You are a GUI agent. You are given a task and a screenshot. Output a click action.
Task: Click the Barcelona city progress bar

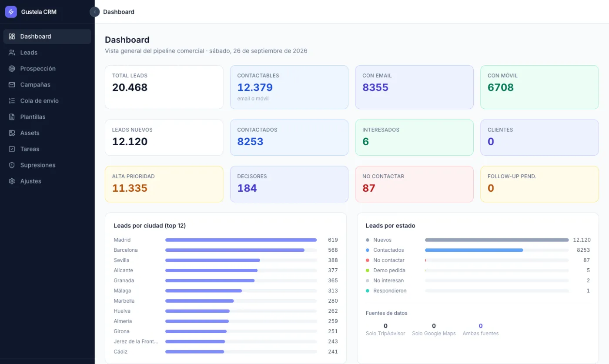[241, 250]
